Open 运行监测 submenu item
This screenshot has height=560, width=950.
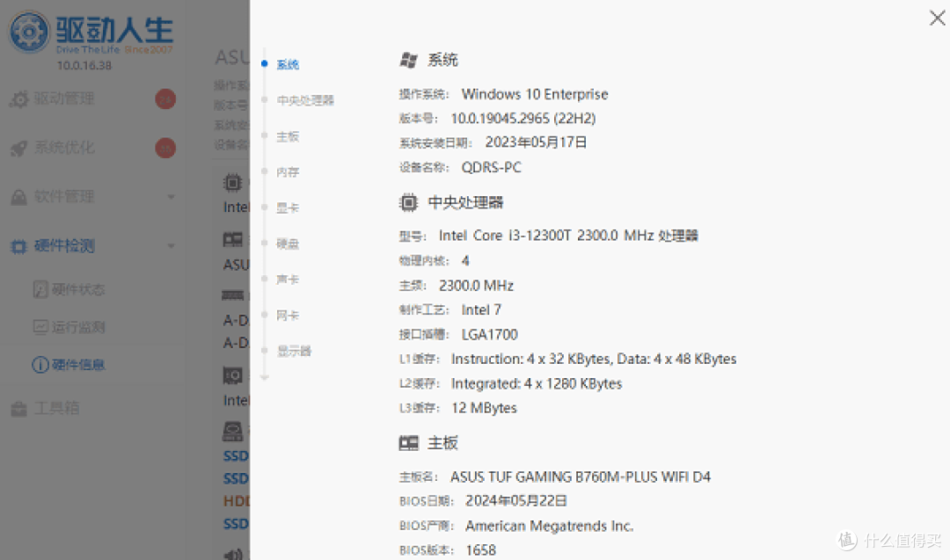pyautogui.click(x=77, y=327)
